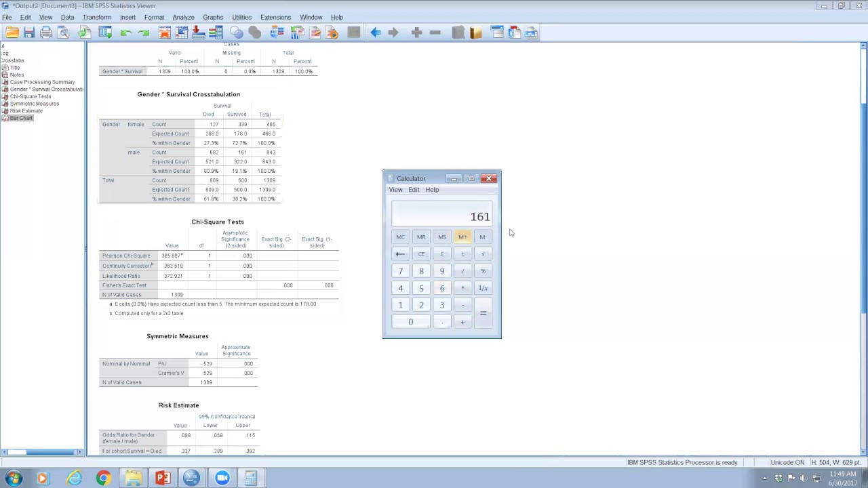
Task: Click the volume icon in system tray
Action: coord(804,479)
